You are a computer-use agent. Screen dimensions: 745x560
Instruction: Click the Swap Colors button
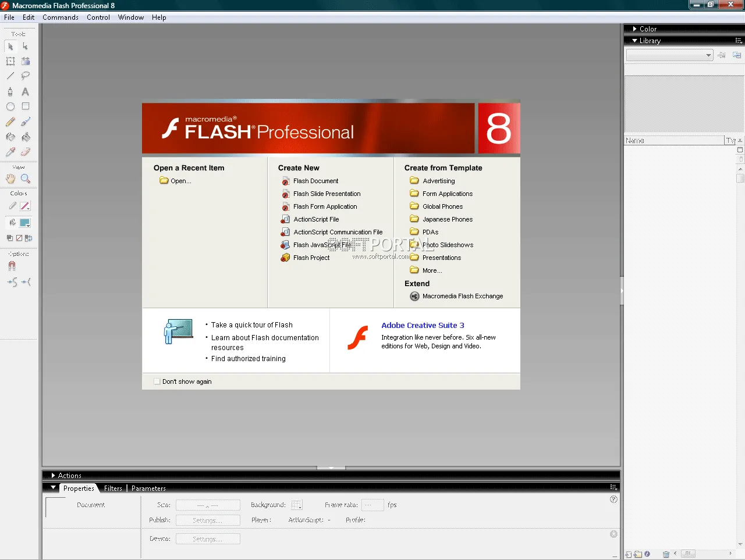coord(29,238)
